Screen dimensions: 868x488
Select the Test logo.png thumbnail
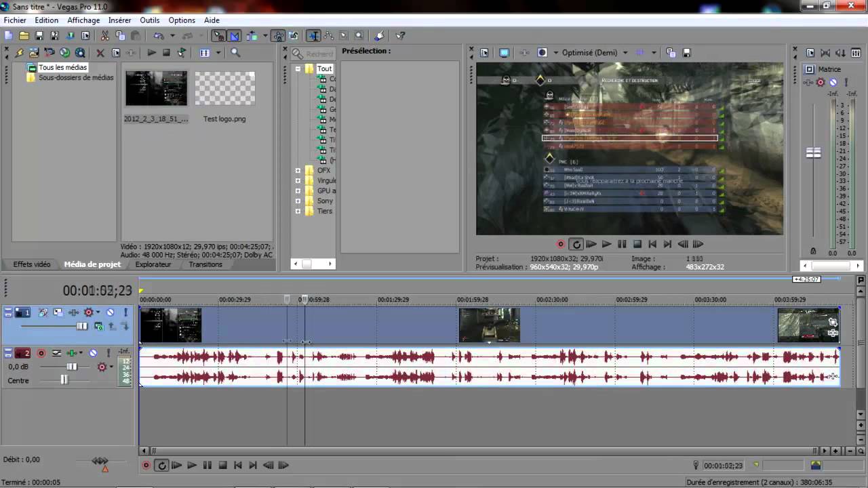click(x=225, y=88)
